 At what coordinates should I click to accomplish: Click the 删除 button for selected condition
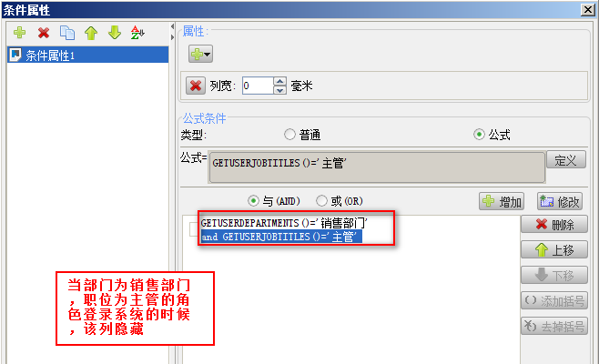coord(553,225)
